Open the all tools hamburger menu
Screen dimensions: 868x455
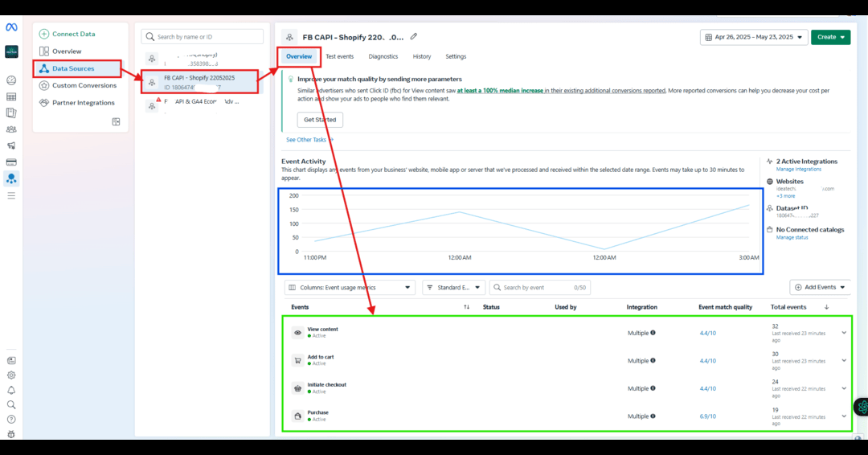[11, 195]
